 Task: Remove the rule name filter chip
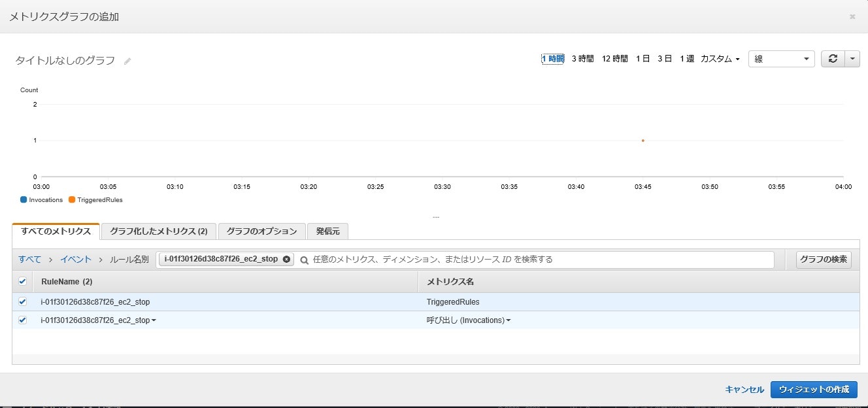[x=286, y=259]
